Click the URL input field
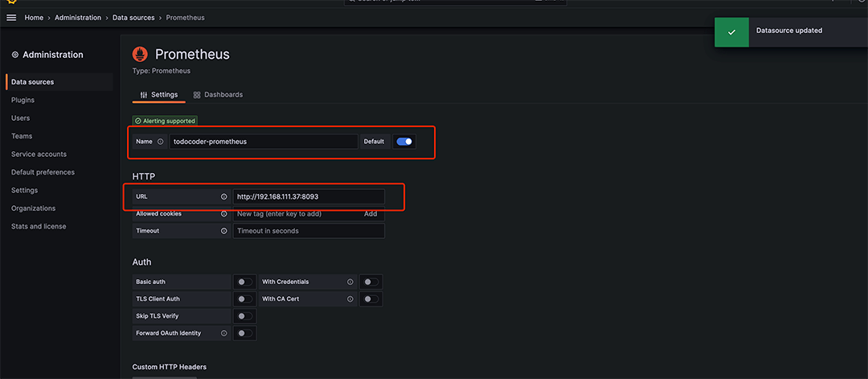This screenshot has height=379, width=868. pos(309,196)
